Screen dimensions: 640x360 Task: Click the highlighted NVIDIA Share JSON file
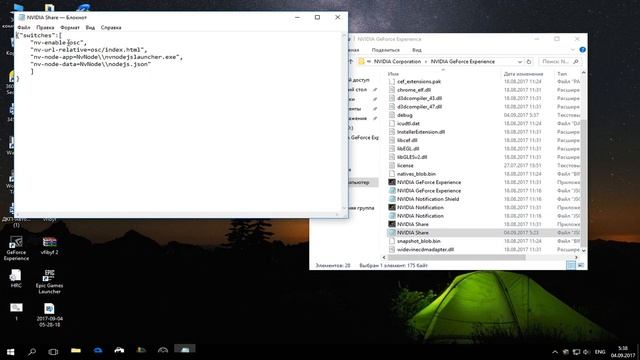pos(483,233)
